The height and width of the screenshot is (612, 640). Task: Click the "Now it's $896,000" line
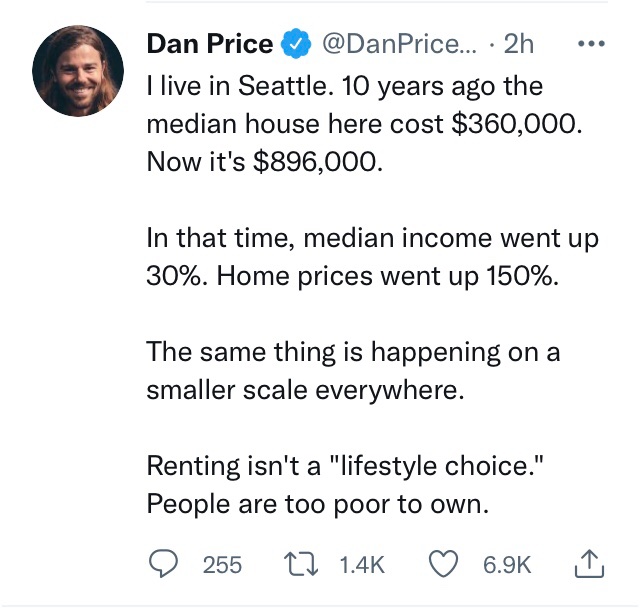coord(264,162)
